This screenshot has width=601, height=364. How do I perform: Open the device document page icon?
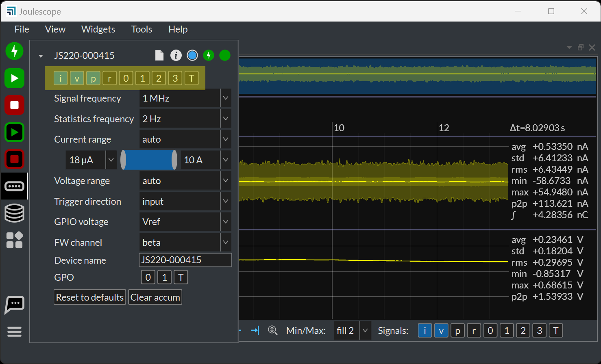tap(159, 55)
